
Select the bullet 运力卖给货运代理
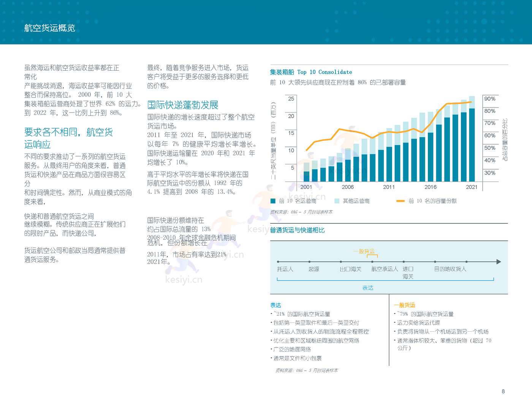417,323
